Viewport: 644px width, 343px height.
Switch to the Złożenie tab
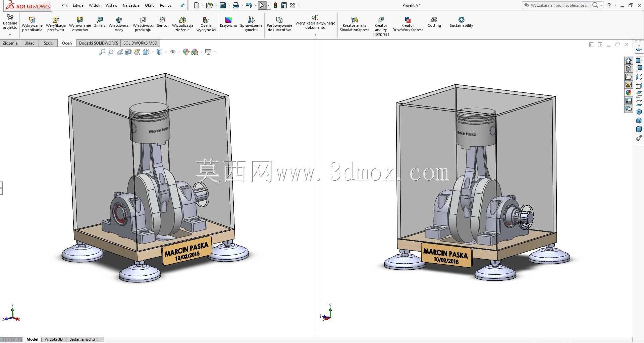tap(10, 43)
